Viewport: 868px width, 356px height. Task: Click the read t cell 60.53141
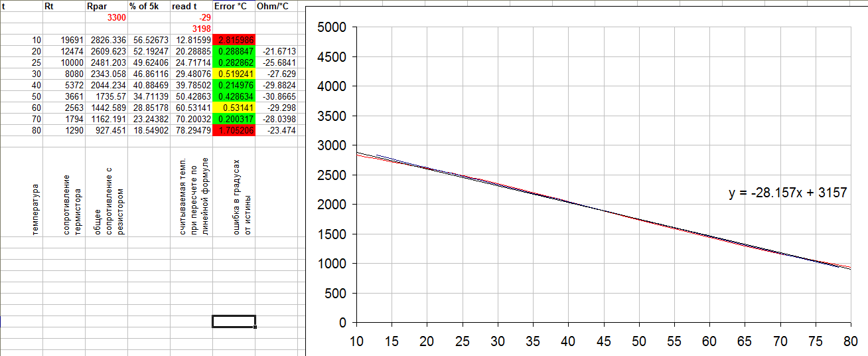[191, 108]
